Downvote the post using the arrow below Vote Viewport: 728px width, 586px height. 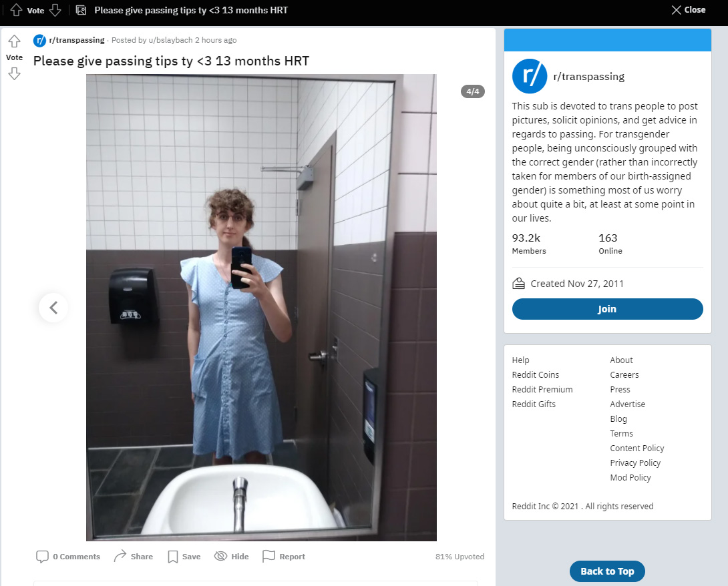pyautogui.click(x=15, y=73)
